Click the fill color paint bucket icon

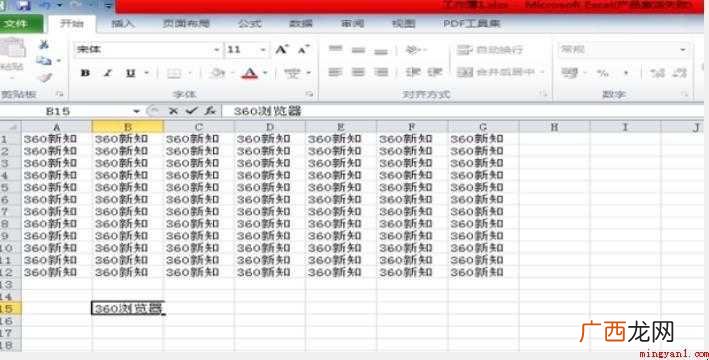tap(218, 73)
